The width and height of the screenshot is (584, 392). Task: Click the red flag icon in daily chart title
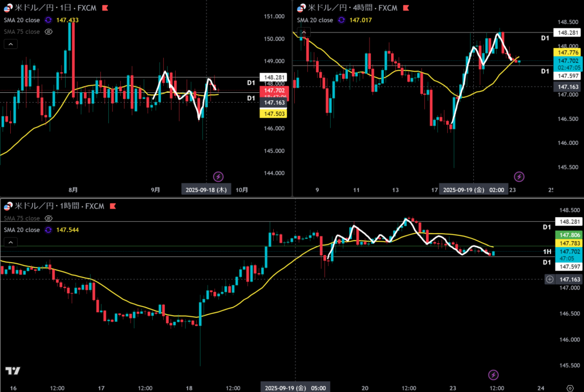click(104, 8)
